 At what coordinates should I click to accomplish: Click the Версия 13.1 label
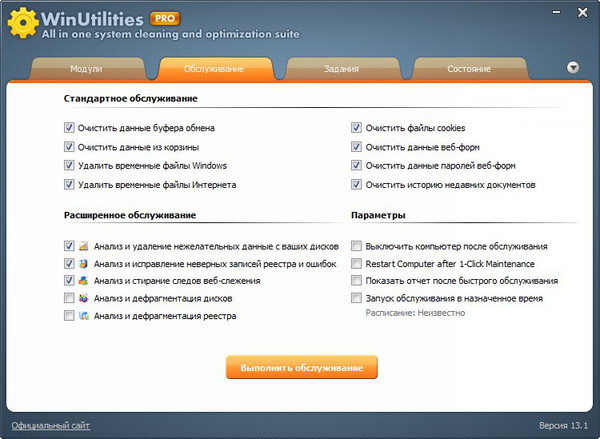pos(563,425)
